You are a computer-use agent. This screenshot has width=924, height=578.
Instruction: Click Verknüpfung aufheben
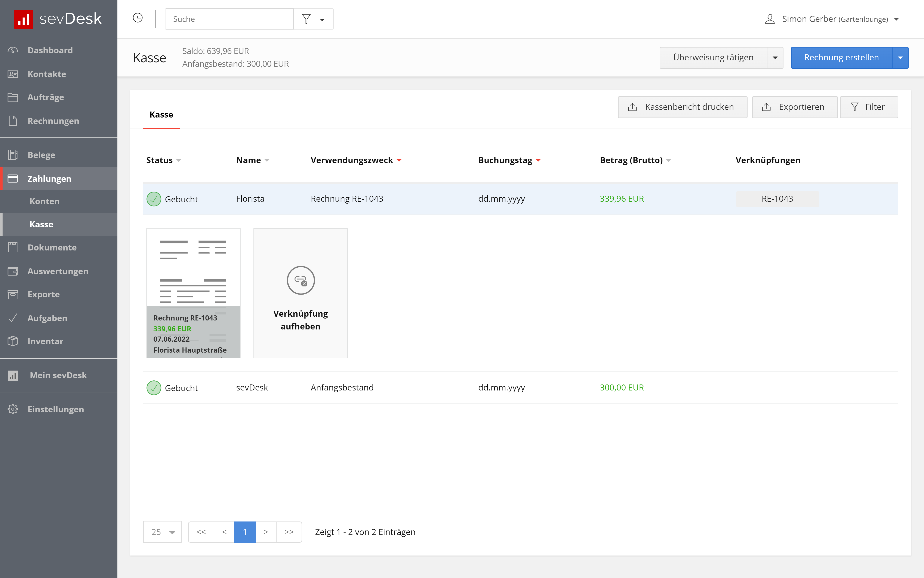click(301, 293)
